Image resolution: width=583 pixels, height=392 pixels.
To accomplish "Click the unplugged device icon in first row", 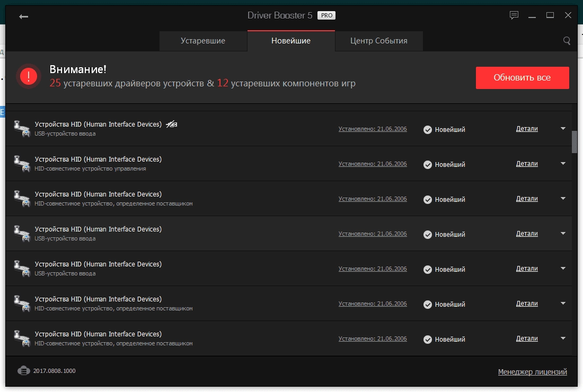I will click(171, 124).
